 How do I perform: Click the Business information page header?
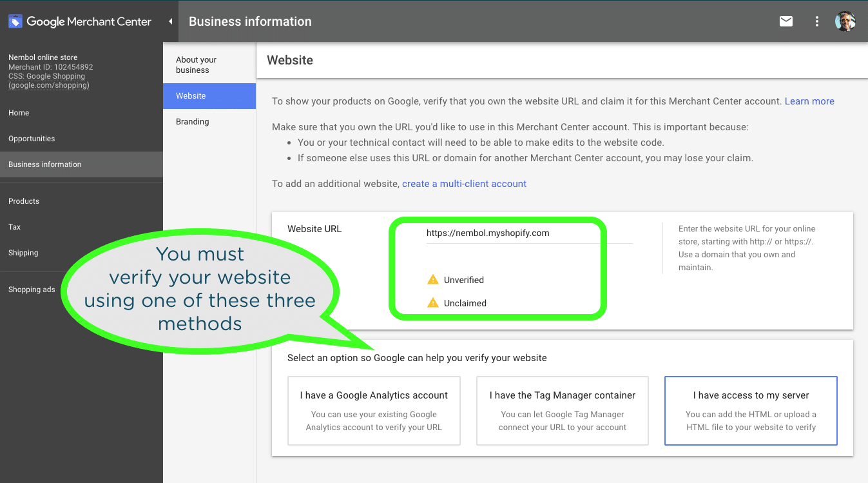pyautogui.click(x=250, y=21)
